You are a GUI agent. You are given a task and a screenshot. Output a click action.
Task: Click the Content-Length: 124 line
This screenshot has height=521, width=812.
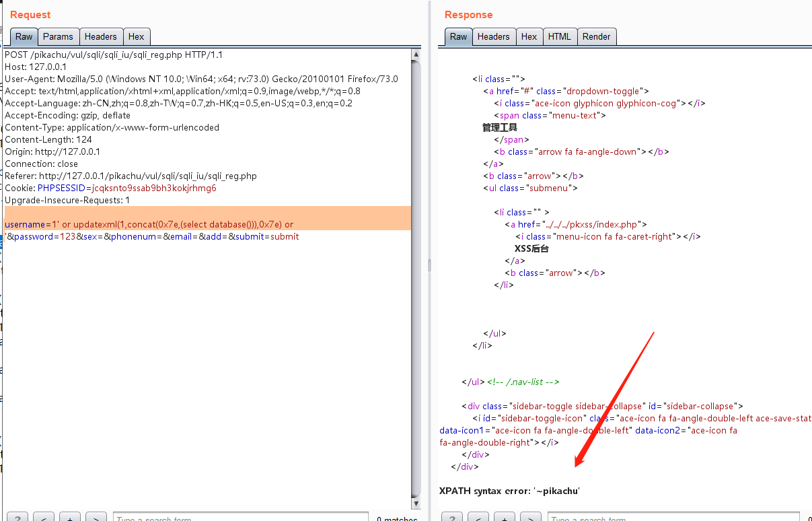point(48,139)
